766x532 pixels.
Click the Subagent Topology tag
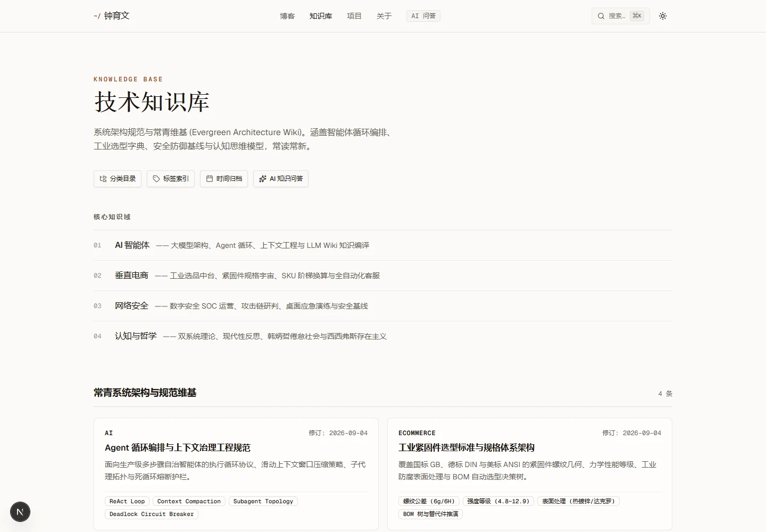(263, 501)
